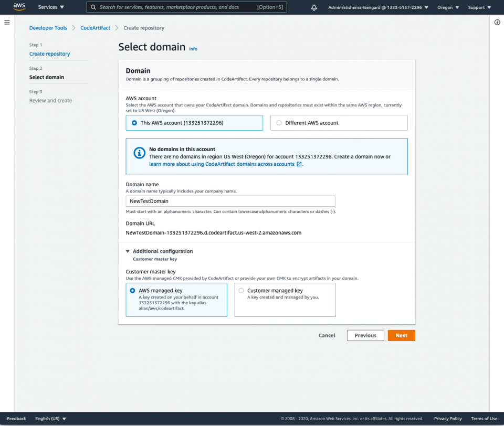Open Step 1 Create repository link
The height and width of the screenshot is (426, 504).
tap(49, 54)
